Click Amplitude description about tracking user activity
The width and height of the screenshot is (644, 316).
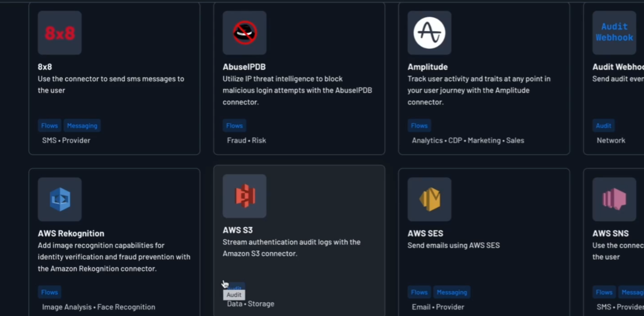click(479, 90)
